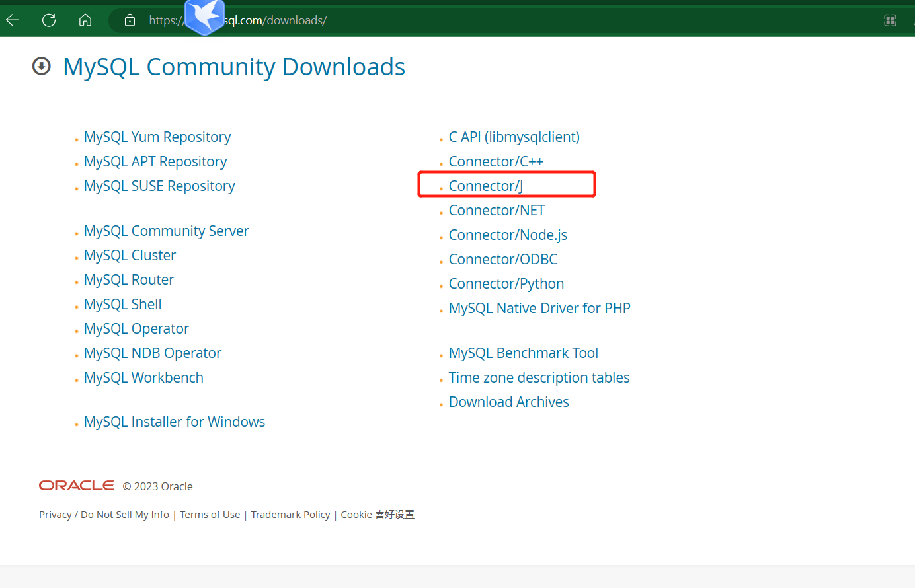Open Connector/J download link

(486, 186)
